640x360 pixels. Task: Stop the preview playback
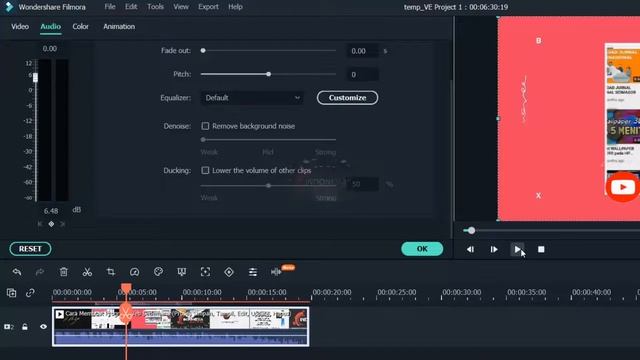pos(541,249)
